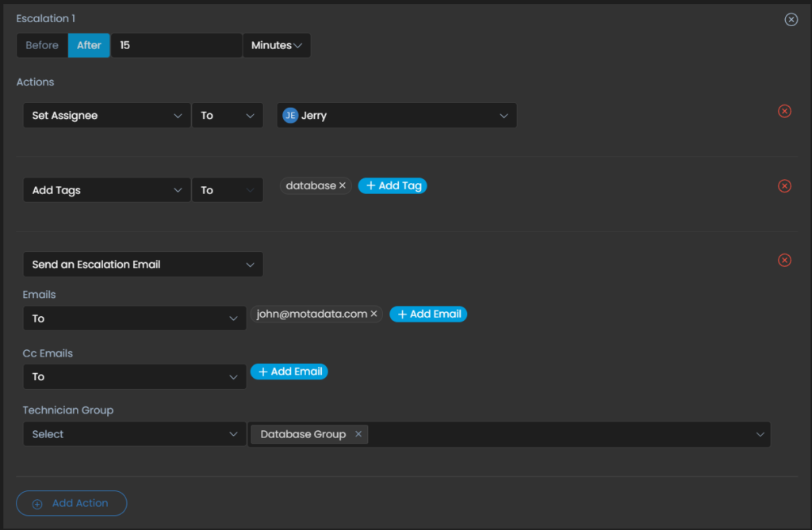Open the Send an Escalation Email dropdown

(143, 265)
